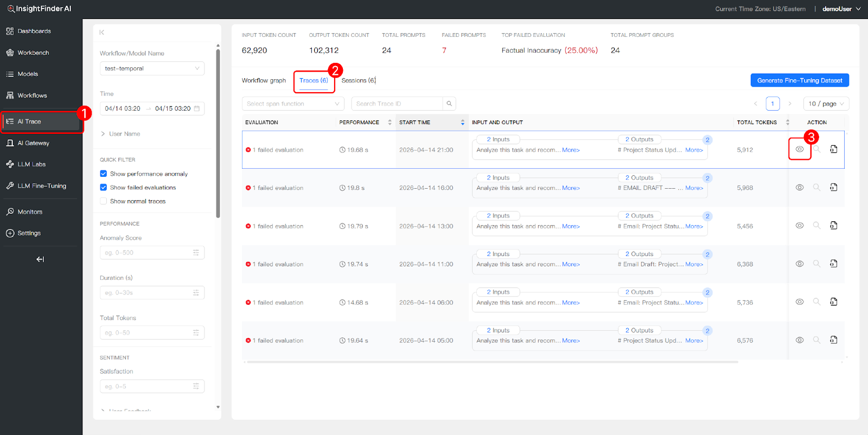Switch to the Workflow graph tab

click(264, 81)
